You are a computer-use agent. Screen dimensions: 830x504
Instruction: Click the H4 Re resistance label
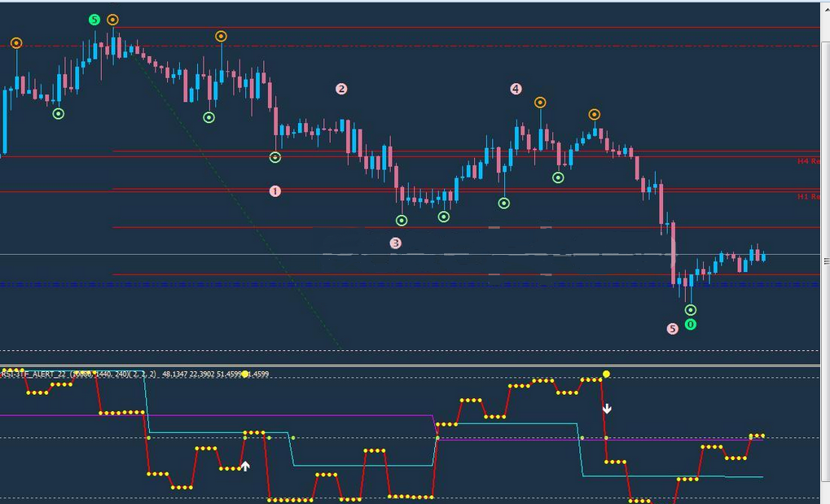pos(808,161)
